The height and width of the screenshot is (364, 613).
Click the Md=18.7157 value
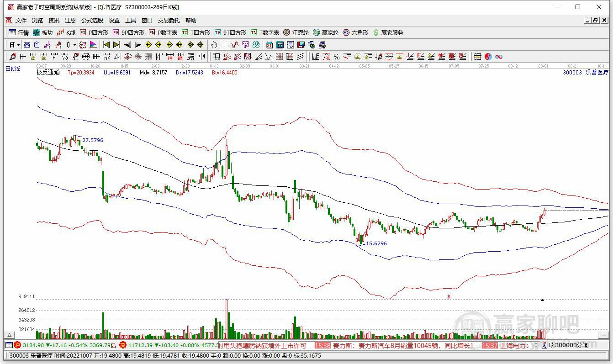[153, 72]
